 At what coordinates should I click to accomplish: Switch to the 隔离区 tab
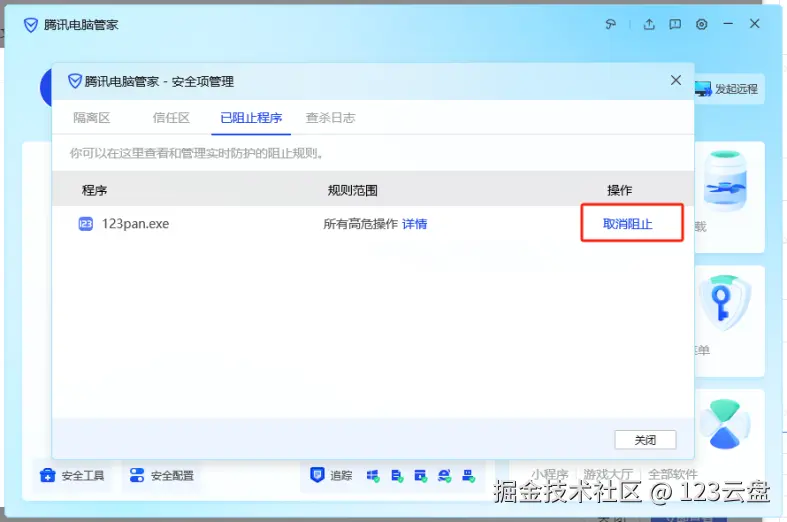click(x=91, y=118)
